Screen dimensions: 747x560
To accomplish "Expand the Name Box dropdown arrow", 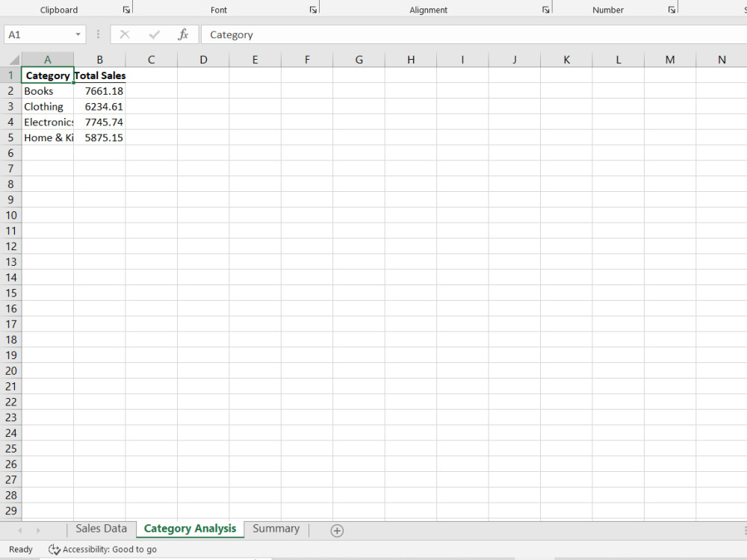I will pyautogui.click(x=78, y=34).
